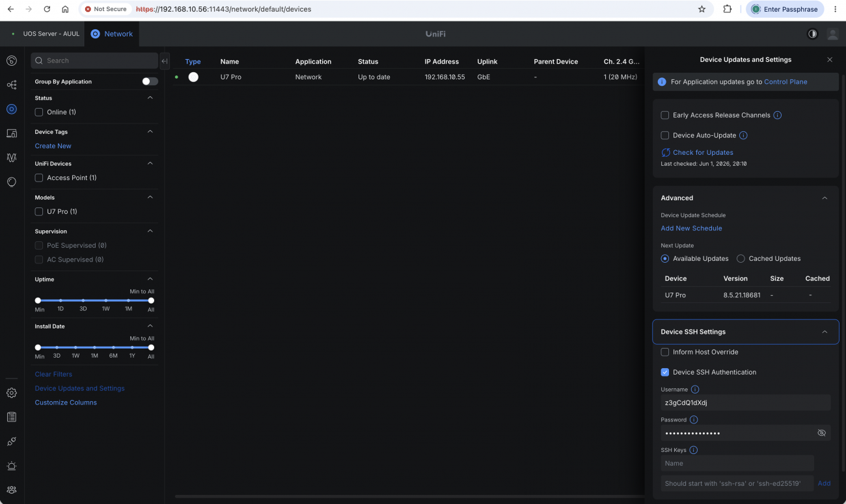Show info icon next to SSH Keys
The height and width of the screenshot is (504, 846).
[694, 450]
